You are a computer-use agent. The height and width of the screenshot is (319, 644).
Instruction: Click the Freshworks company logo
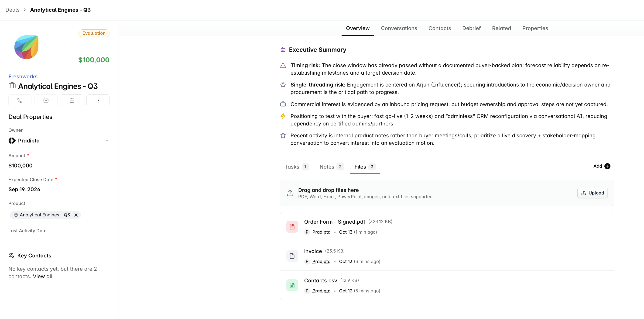pos(26,47)
